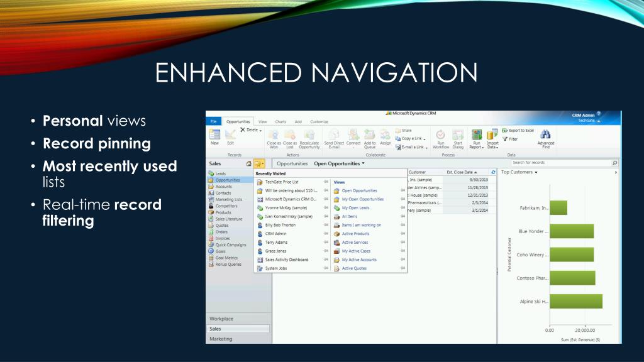Screen dimensions: 644x362
Task: Collapse chart pane with right arrow
Action: pos(616,172)
